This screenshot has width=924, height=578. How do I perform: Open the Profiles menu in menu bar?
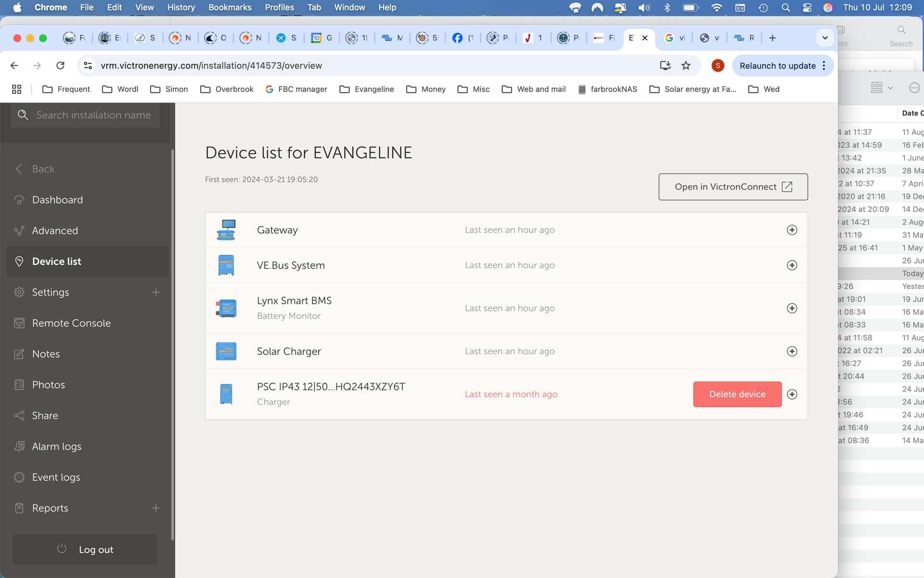279,7
